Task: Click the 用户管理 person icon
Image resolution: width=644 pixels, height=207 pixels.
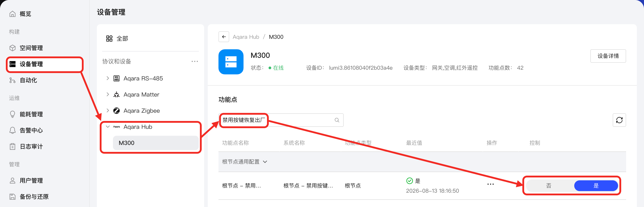Action: pyautogui.click(x=13, y=181)
